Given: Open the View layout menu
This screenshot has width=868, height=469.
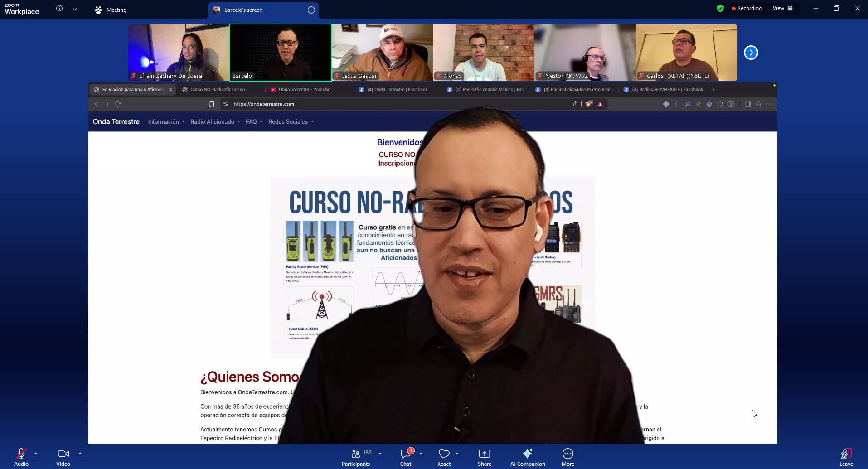Looking at the screenshot, I should tap(783, 8).
